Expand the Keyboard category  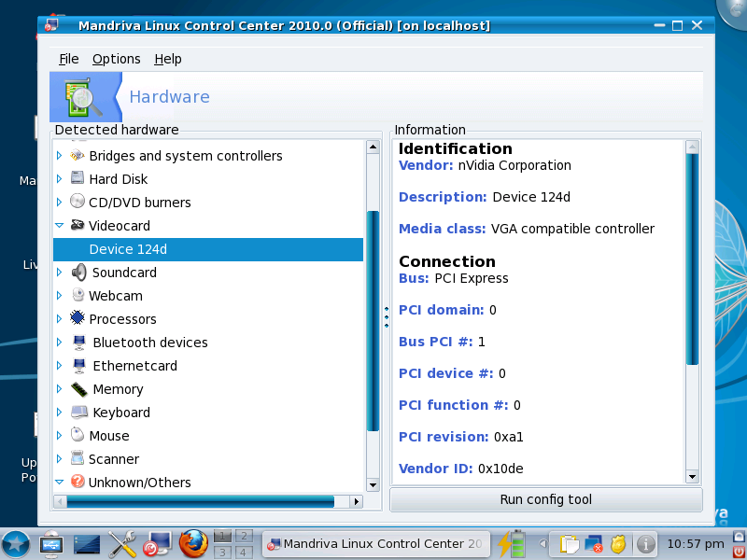tap(59, 412)
